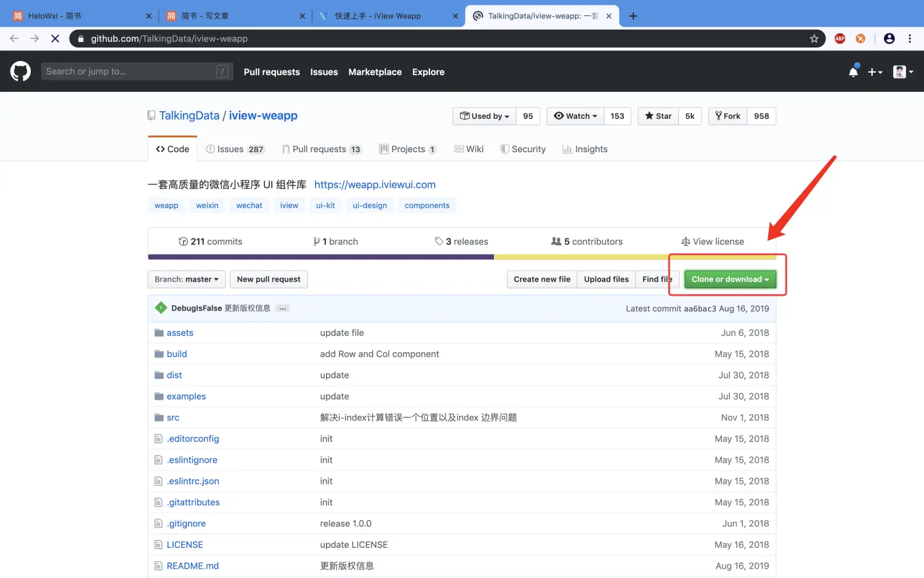This screenshot has height=578, width=924.
Task: View the 1 branch list
Action: pos(335,242)
